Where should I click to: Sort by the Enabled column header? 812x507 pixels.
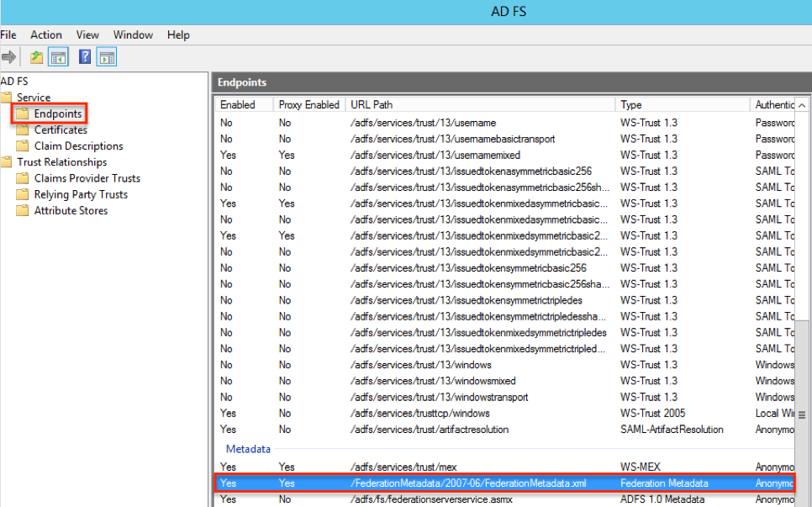[245, 104]
